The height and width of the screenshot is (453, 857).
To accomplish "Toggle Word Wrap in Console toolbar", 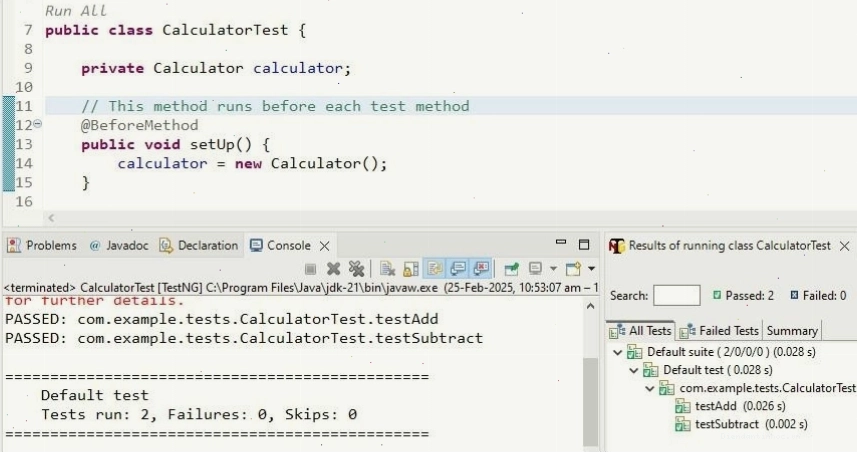I will click(435, 269).
